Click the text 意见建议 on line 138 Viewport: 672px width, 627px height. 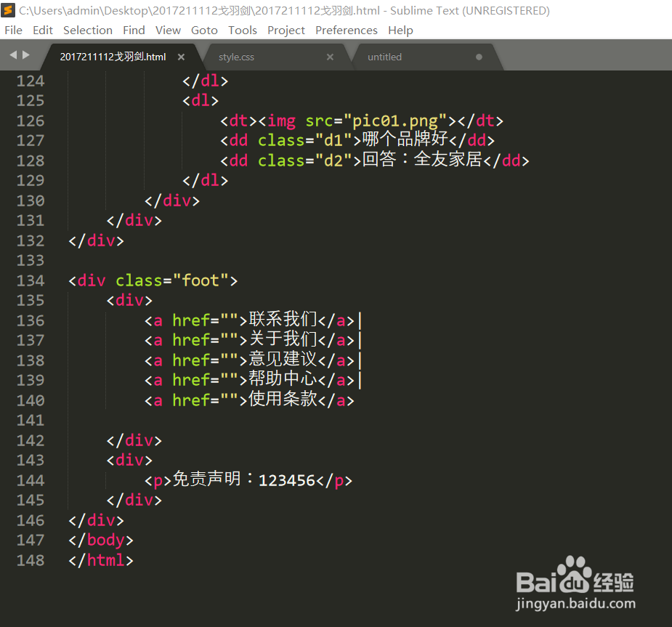pyautogui.click(x=283, y=359)
